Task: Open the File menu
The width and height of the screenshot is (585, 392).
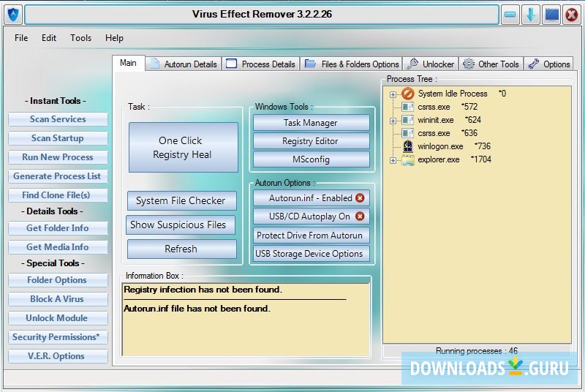Action: point(21,38)
